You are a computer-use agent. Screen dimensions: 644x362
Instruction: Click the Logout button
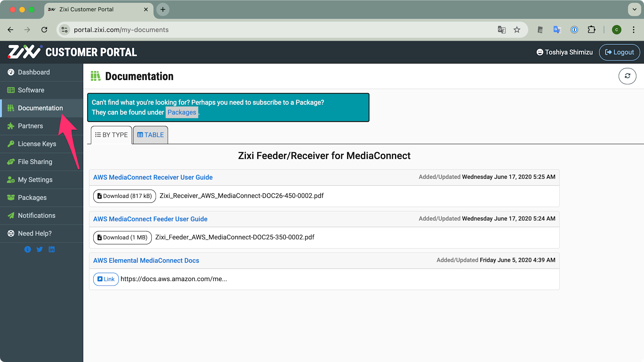(619, 52)
